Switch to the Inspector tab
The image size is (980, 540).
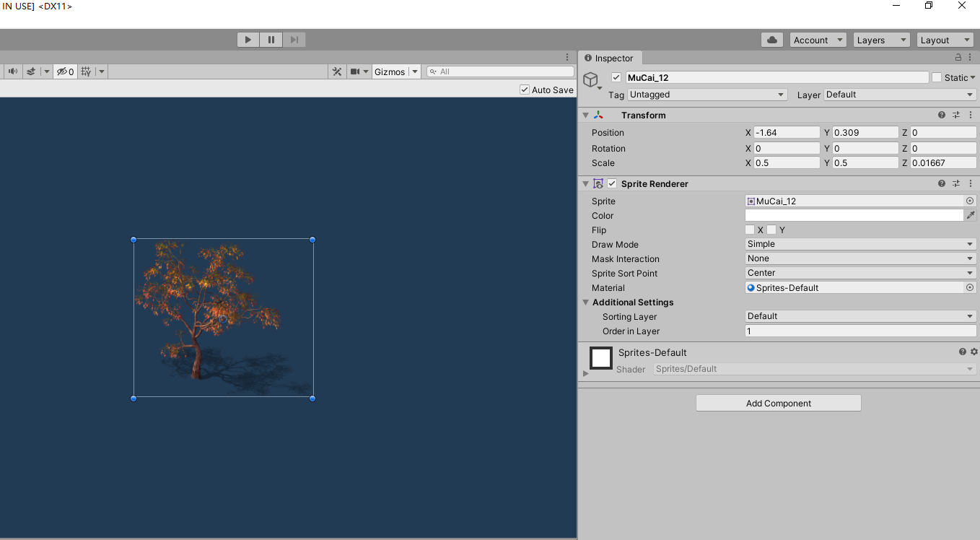pos(610,58)
